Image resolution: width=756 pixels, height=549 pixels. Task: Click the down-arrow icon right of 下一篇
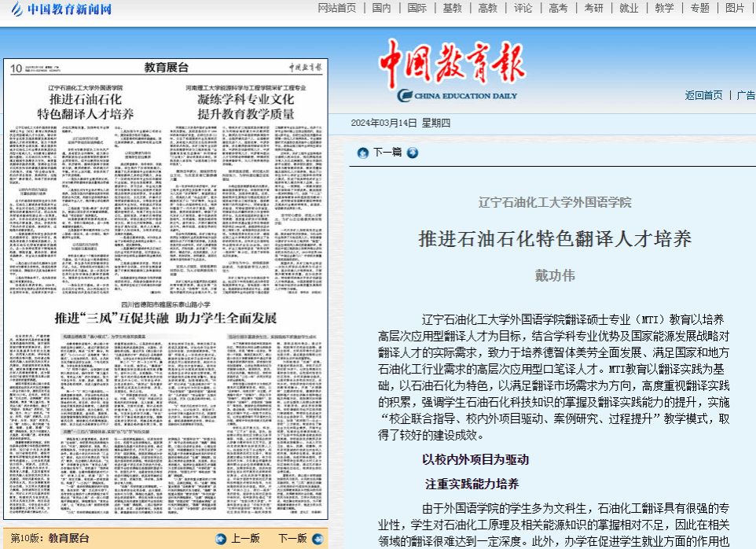pos(413,153)
